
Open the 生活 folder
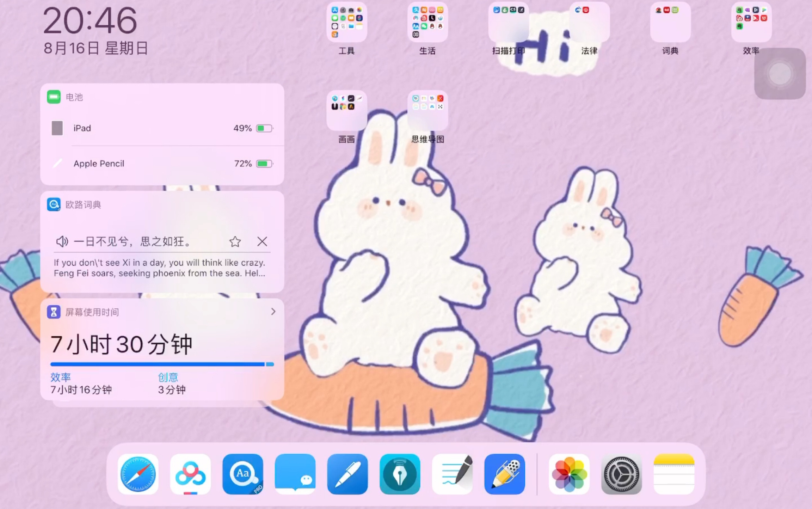pos(428,22)
